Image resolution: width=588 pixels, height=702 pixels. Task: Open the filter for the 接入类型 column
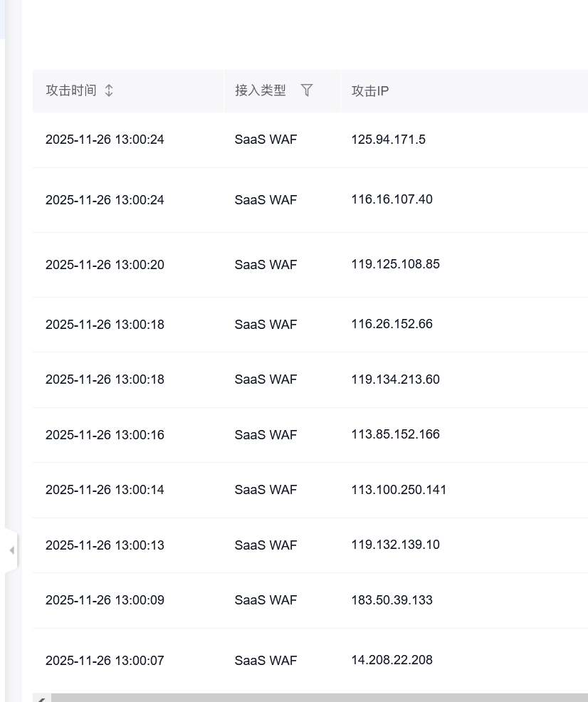pyautogui.click(x=307, y=90)
